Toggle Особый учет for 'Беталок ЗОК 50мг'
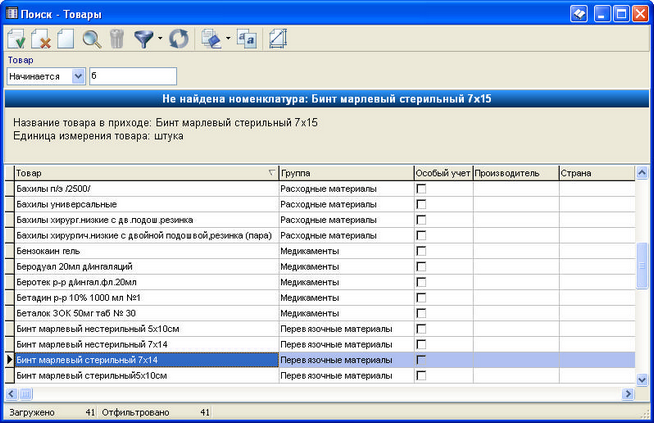 pos(421,313)
